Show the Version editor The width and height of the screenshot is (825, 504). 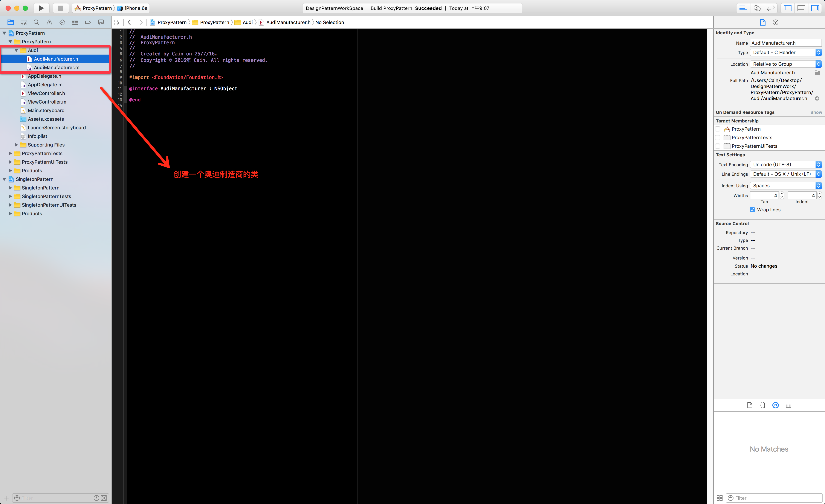[770, 8]
